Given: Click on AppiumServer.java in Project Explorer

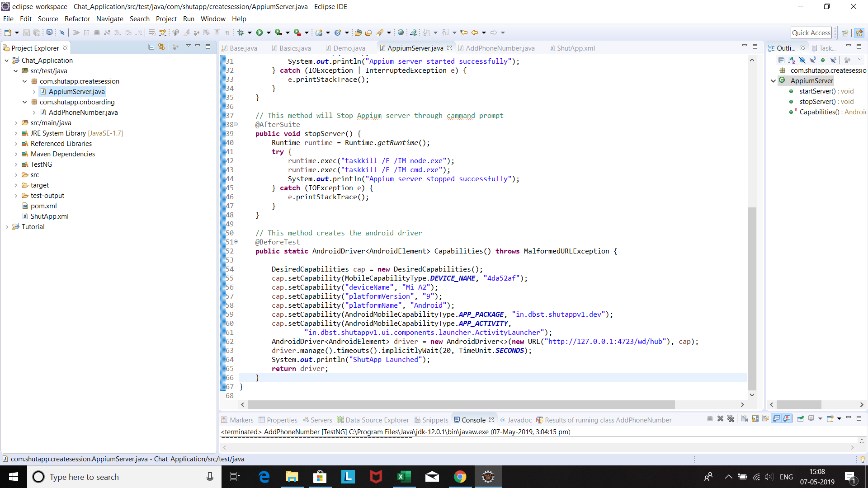Looking at the screenshot, I should (x=77, y=91).
